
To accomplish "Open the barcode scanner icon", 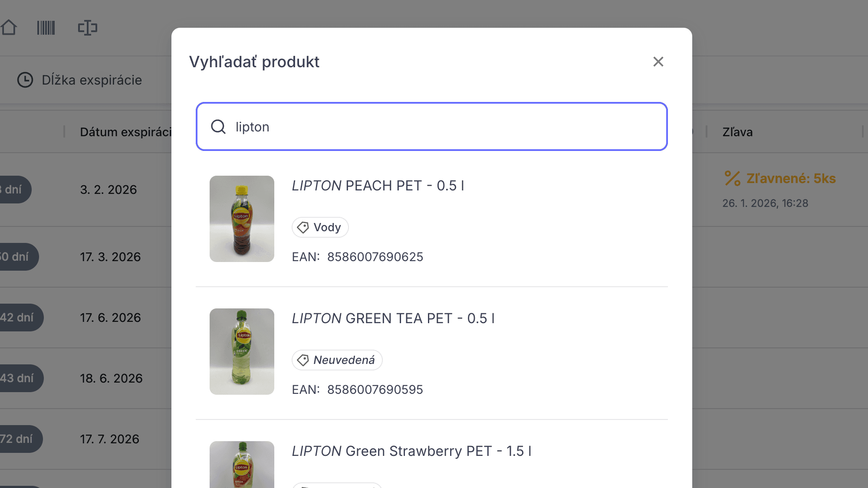I will point(46,28).
